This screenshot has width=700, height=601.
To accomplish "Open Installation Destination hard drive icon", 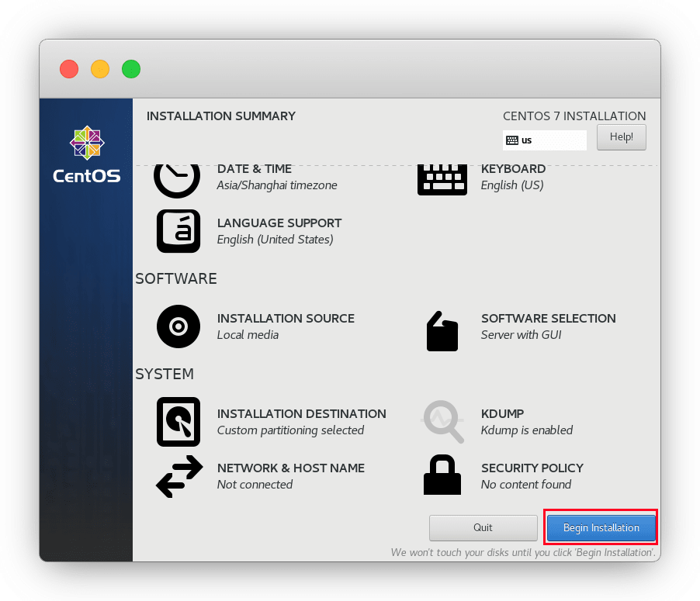I will tap(178, 422).
